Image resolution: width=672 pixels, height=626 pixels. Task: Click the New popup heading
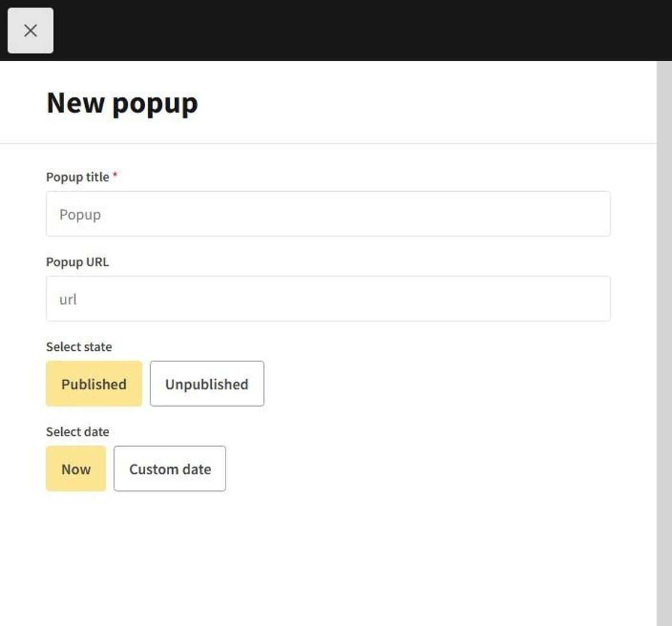pos(122,103)
